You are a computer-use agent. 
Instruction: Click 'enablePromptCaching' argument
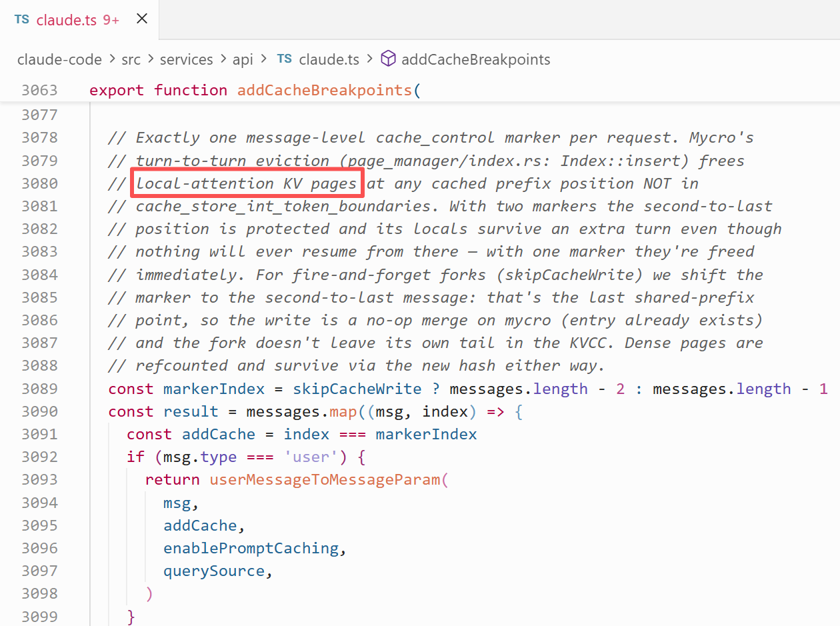(251, 548)
